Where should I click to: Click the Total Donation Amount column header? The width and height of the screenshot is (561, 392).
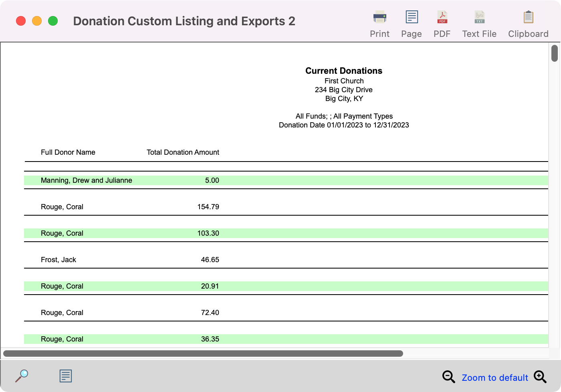(183, 152)
